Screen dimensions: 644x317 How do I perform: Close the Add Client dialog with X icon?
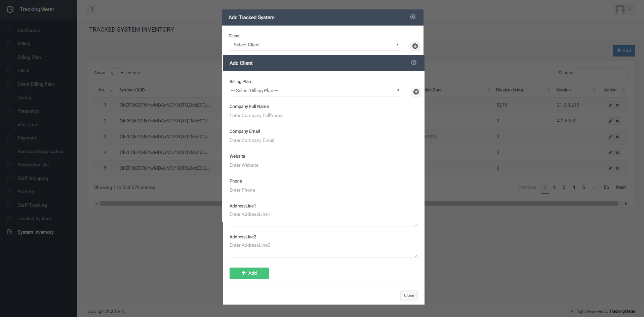(414, 63)
